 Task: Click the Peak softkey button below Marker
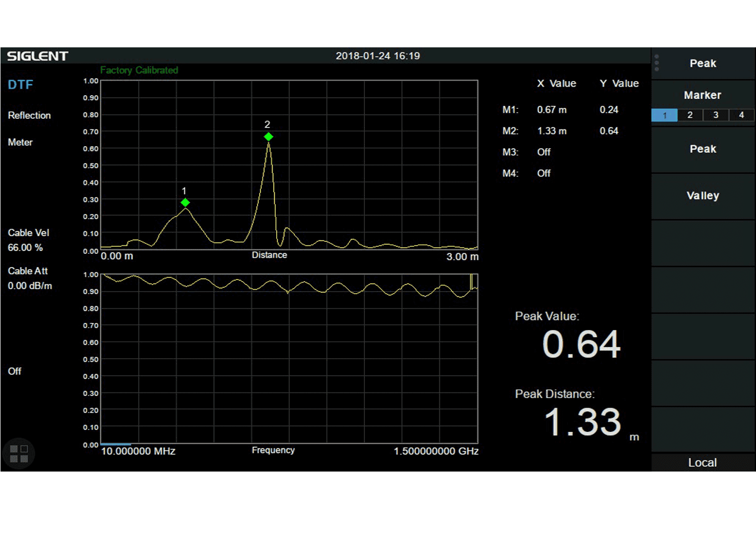pyautogui.click(x=703, y=150)
